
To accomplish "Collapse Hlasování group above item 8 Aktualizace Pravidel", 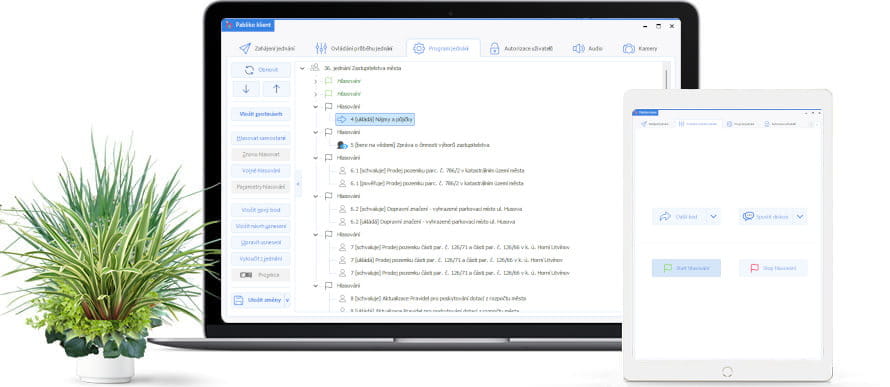I will click(316, 285).
